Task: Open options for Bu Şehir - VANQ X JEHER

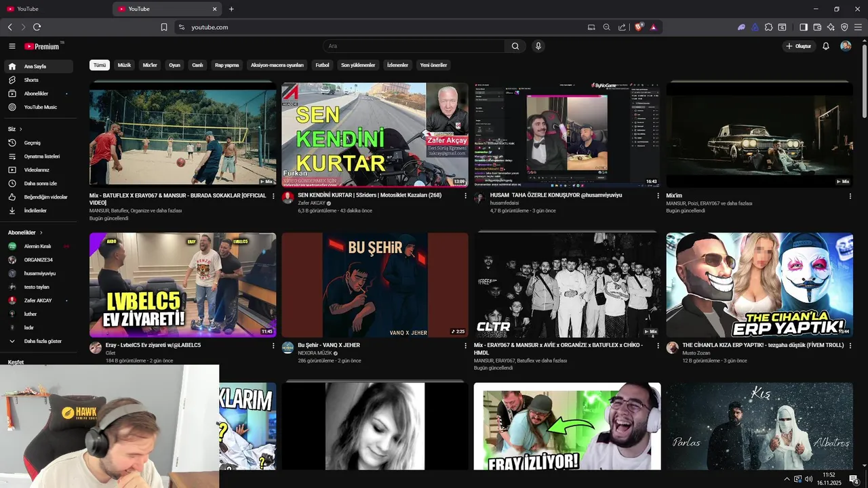Action: coord(465,345)
